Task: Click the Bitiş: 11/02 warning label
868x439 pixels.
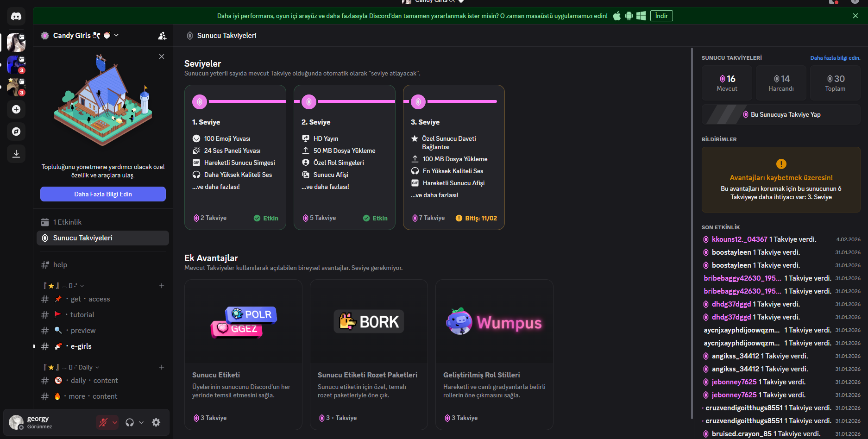Action: point(476,218)
